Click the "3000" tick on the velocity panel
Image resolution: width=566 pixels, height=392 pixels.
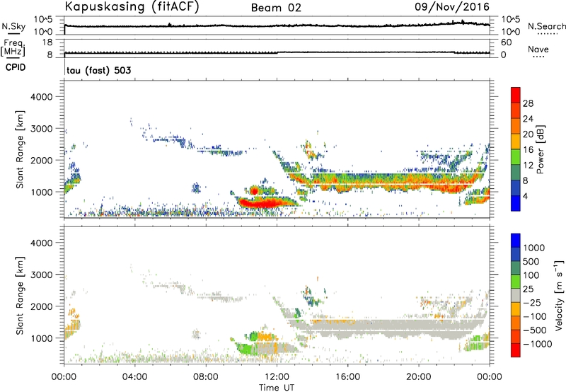pos(41,275)
